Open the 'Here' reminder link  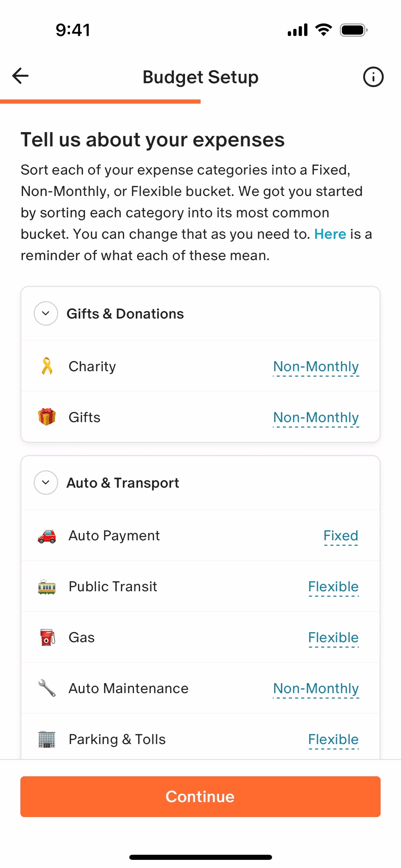[x=330, y=234]
